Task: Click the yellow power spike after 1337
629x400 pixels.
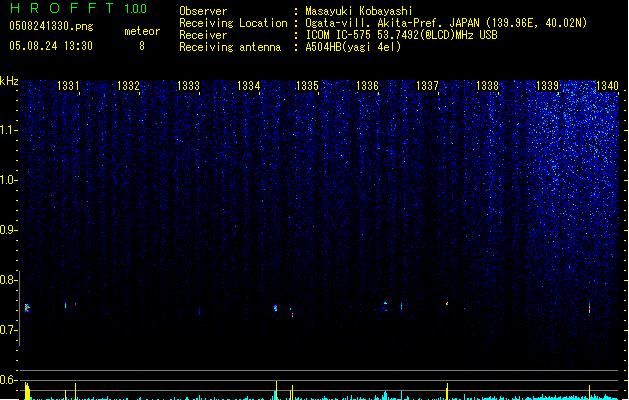Action: tap(447, 391)
